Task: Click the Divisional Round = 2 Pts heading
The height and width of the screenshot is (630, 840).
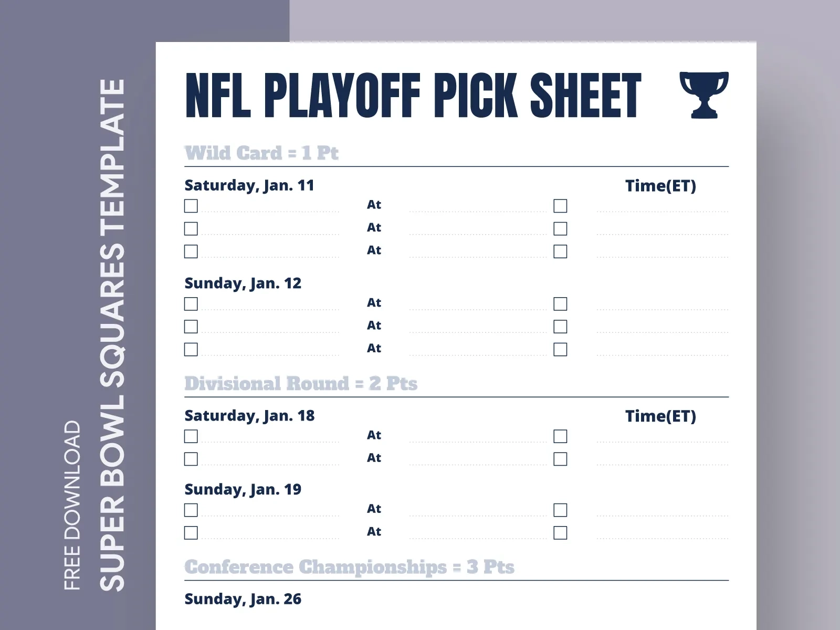Action: [x=301, y=383]
